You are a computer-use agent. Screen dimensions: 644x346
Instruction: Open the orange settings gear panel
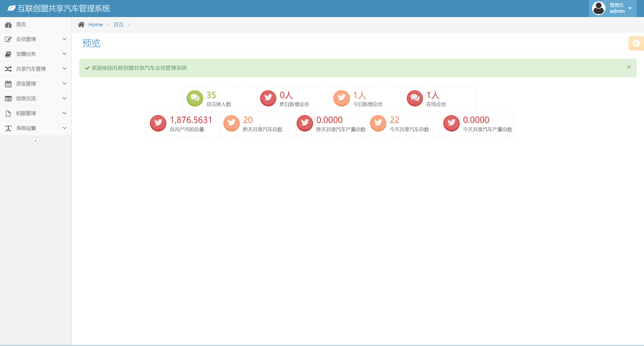tap(636, 43)
